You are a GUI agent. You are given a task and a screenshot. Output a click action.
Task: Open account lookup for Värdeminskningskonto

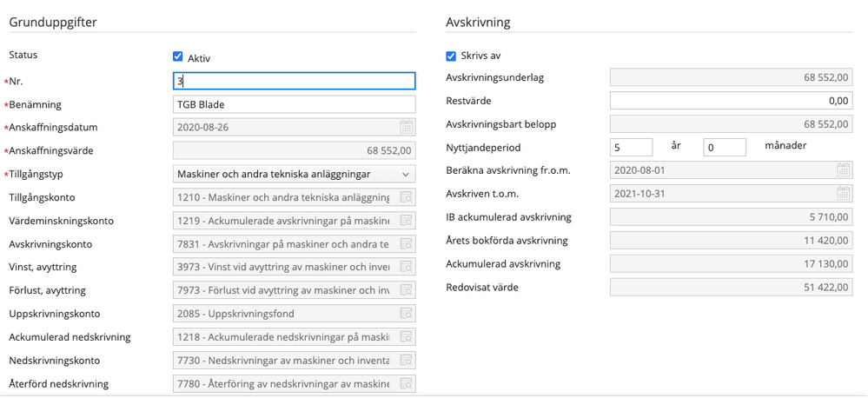(407, 221)
